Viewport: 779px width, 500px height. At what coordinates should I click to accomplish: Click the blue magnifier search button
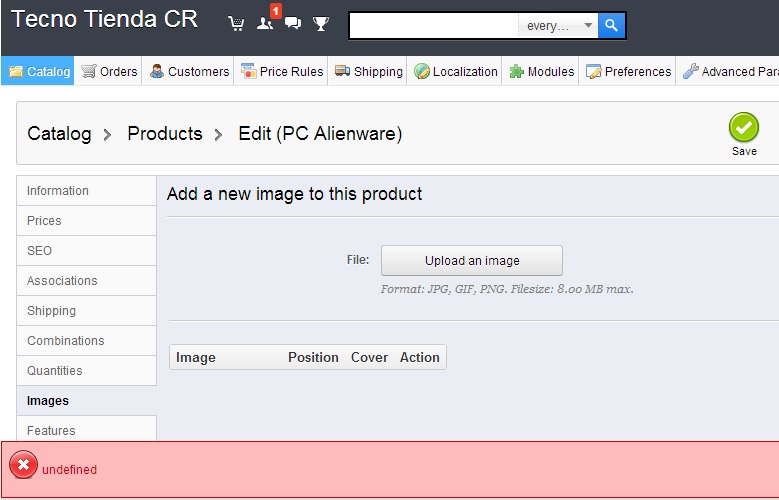[611, 25]
